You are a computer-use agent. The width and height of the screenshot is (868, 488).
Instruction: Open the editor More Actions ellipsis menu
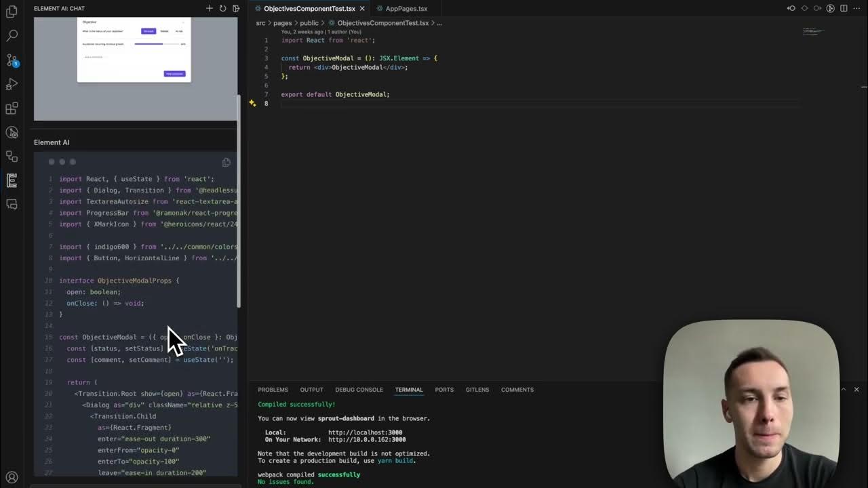click(x=856, y=8)
